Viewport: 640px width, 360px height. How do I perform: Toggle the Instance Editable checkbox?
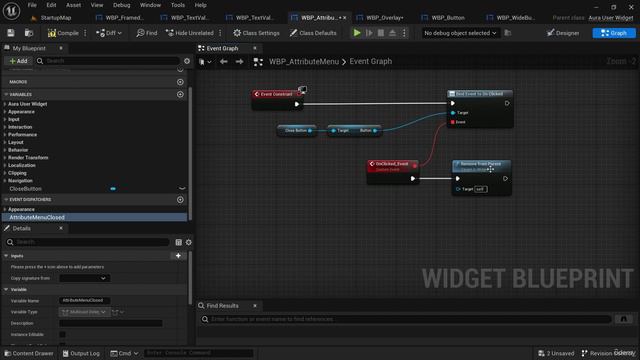tap(62, 334)
